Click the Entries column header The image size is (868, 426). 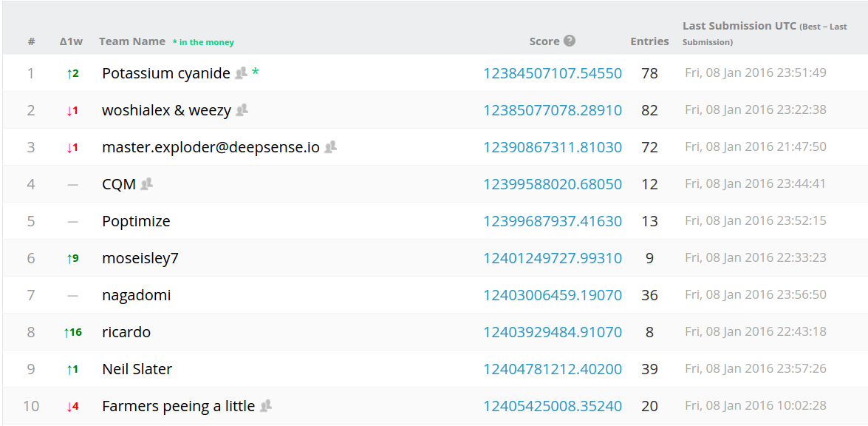(649, 41)
